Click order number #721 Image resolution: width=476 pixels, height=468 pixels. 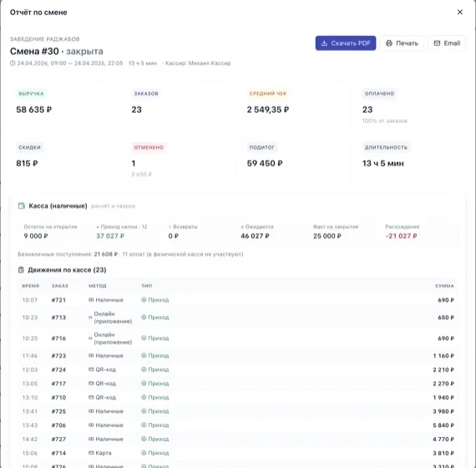pos(58,300)
